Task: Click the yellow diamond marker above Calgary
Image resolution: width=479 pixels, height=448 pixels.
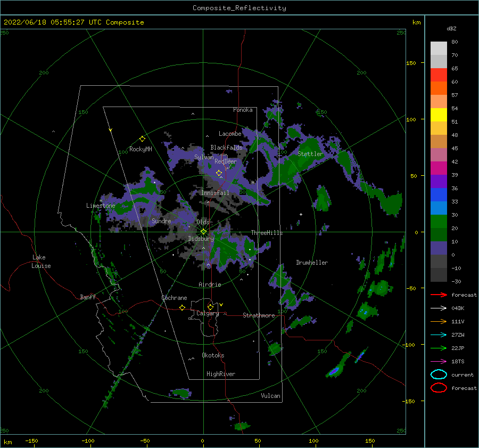Action: tap(210, 307)
